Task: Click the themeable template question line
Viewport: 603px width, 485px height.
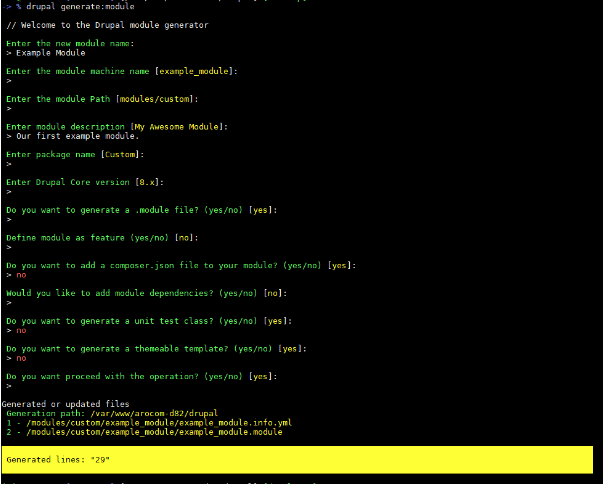Action: pyautogui.click(x=155, y=348)
